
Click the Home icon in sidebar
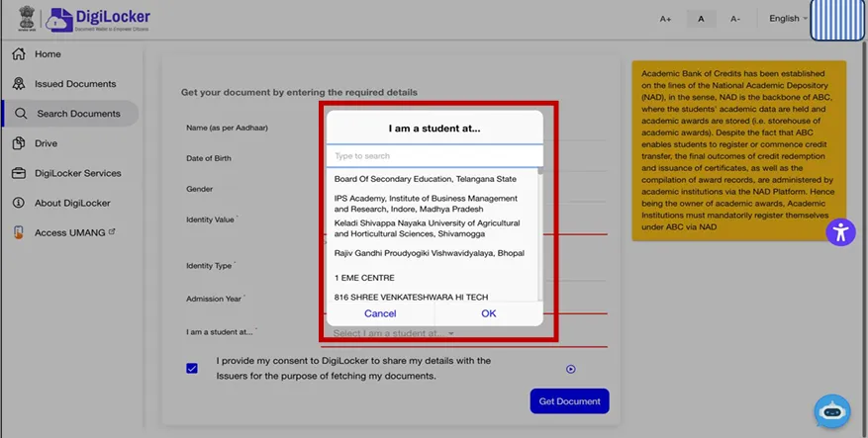[x=18, y=54]
